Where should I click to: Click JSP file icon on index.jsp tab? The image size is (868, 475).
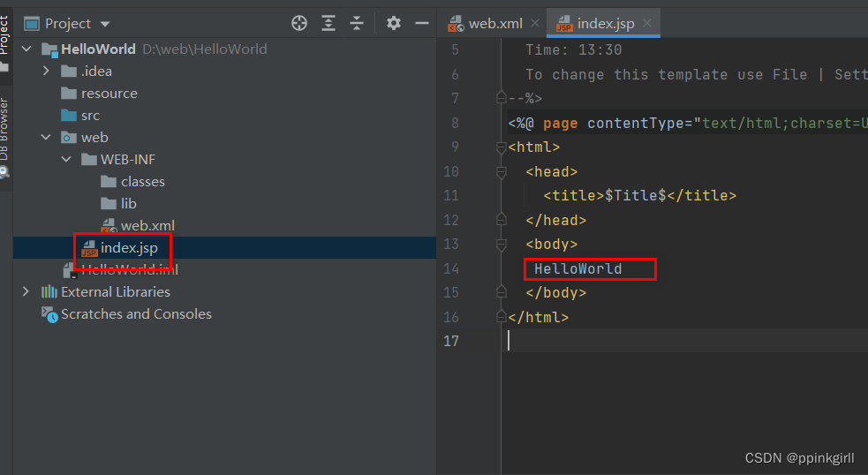point(564,24)
